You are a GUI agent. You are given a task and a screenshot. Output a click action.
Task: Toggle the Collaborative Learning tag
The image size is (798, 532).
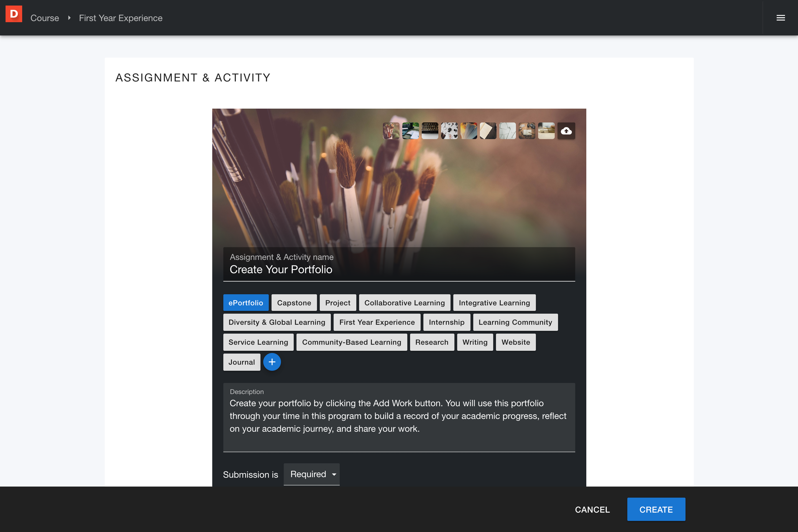click(405, 303)
